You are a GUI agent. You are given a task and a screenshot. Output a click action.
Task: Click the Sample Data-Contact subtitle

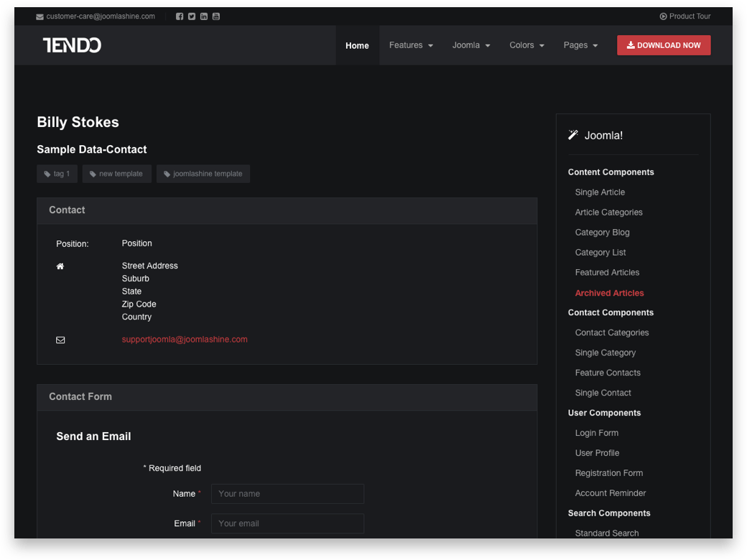click(x=92, y=149)
